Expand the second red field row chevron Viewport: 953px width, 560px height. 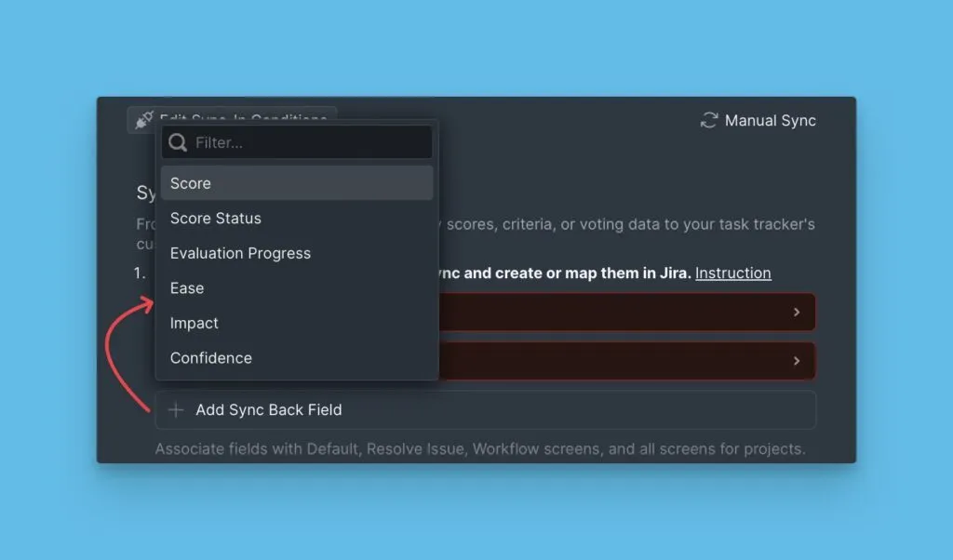pos(797,361)
